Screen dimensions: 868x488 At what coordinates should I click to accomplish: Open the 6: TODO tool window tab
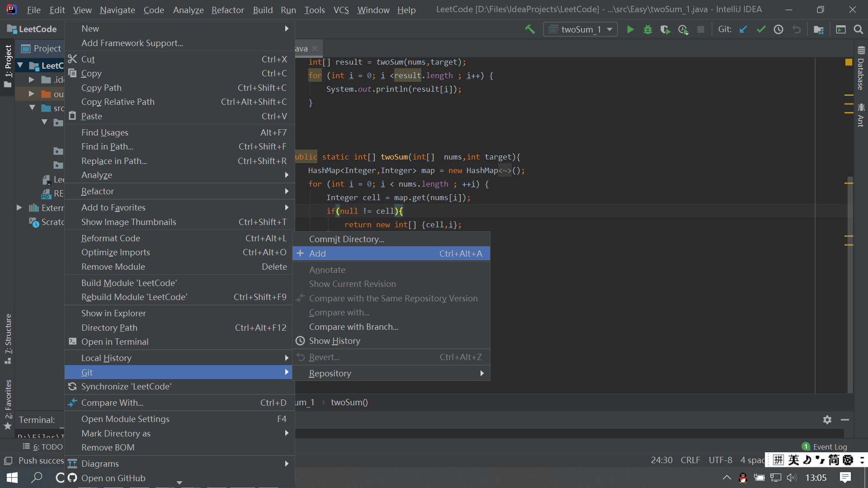coord(43,447)
